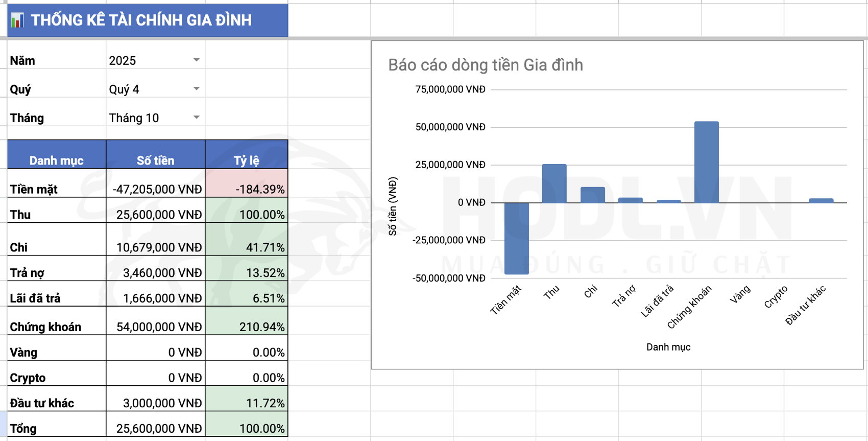Select the Tổng row label cell
868x441 pixels.
56,428
